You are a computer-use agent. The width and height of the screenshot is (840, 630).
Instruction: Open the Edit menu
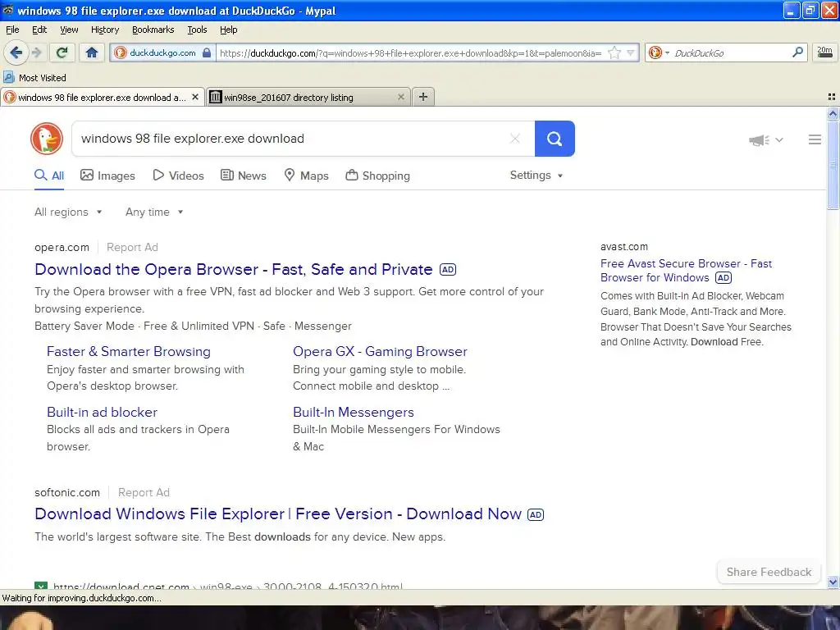coord(39,30)
